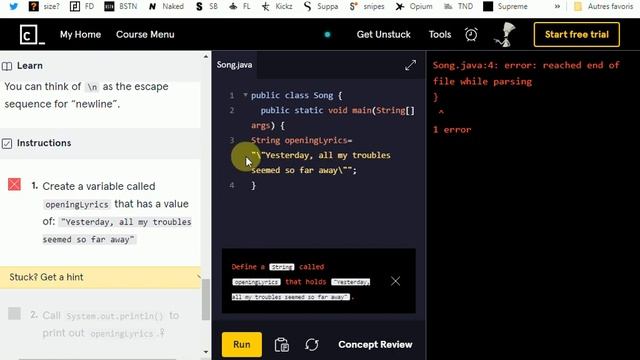
Task: Click the scroll down arrow of instructions panel
Action: (206, 352)
